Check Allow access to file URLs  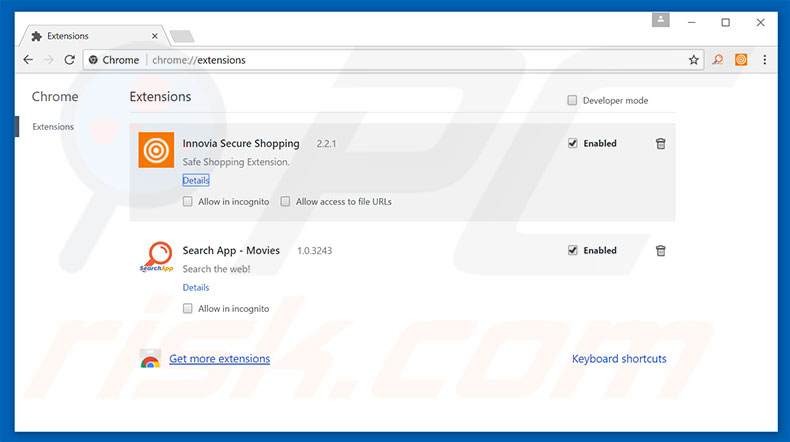click(x=285, y=202)
